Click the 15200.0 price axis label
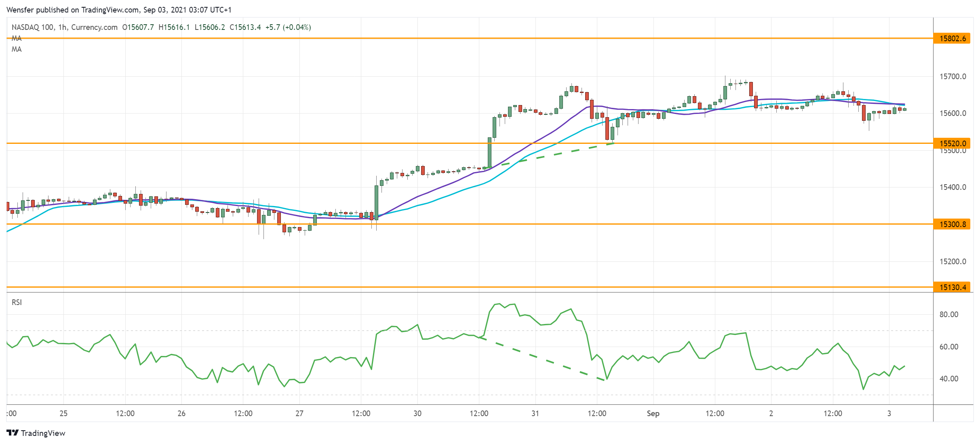Image resolution: width=980 pixels, height=444 pixels. 953,261
